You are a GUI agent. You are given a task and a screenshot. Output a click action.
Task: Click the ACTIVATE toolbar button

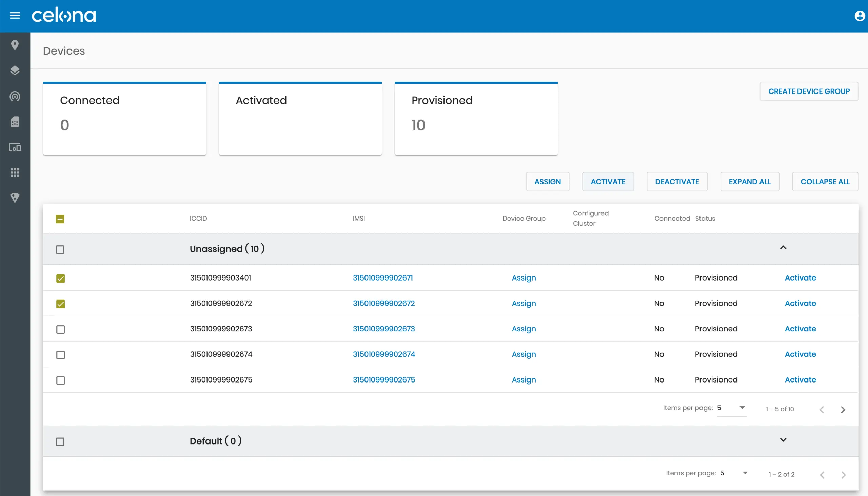(x=608, y=182)
